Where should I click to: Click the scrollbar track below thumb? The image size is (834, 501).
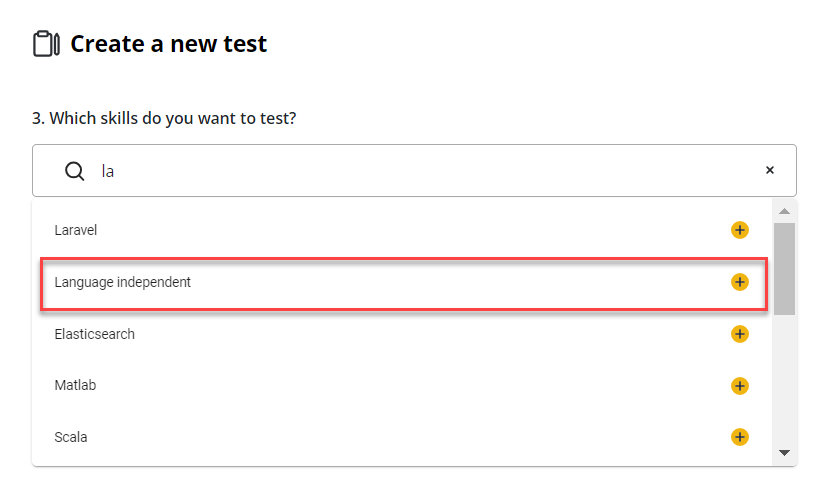(x=784, y=380)
